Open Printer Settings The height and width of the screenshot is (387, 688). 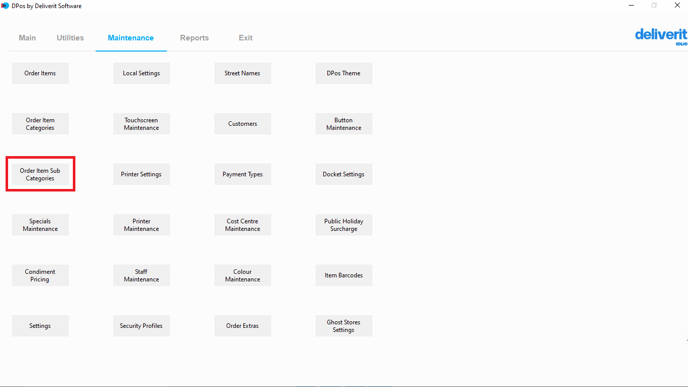[141, 174]
